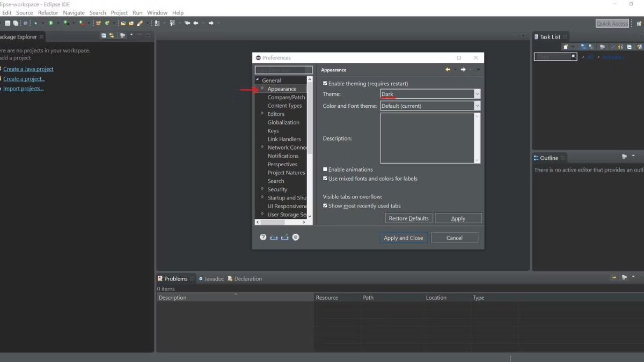
Task: Click Collapse All in Package Explorer
Action: tap(104, 35)
